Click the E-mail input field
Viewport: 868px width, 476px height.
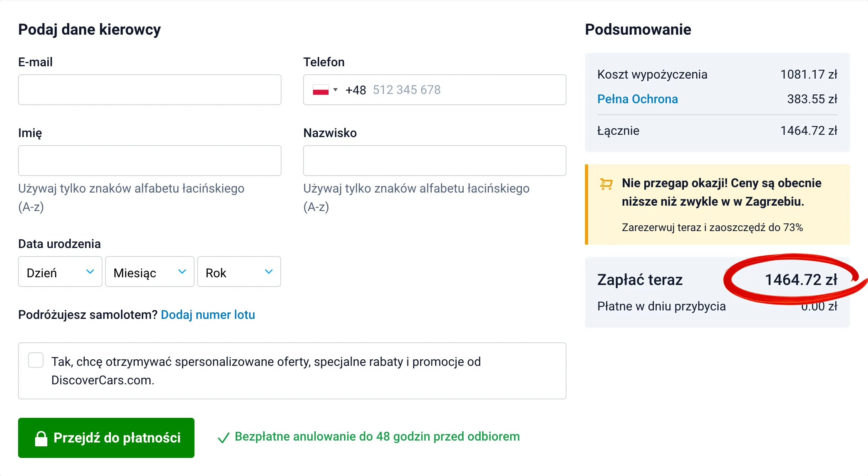pyautogui.click(x=149, y=90)
